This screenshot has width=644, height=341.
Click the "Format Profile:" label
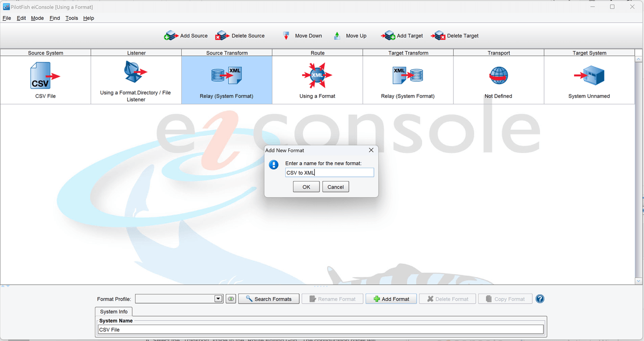click(114, 299)
